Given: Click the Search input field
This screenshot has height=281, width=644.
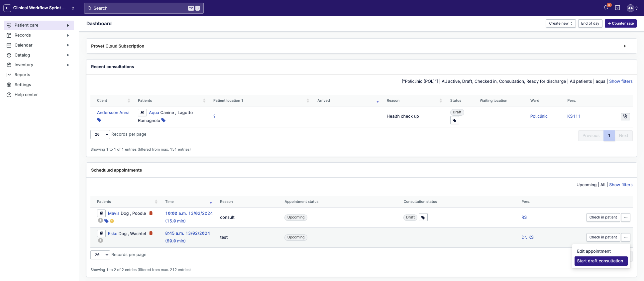Looking at the screenshot, I should pos(140,8).
